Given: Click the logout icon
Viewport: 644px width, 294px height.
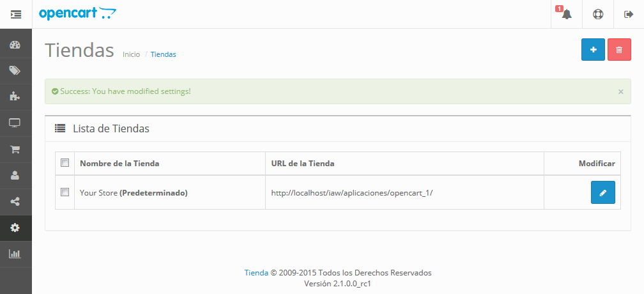Looking at the screenshot, I should pos(628,14).
